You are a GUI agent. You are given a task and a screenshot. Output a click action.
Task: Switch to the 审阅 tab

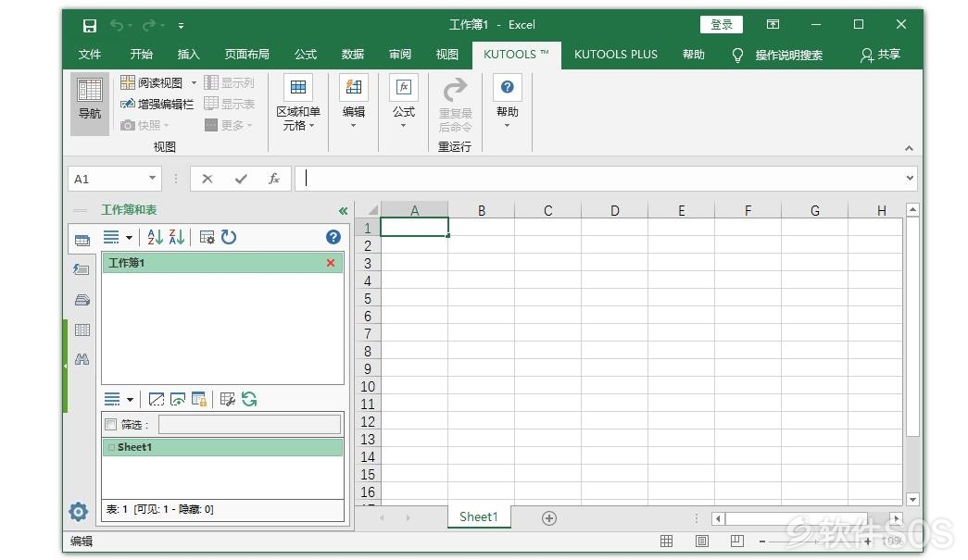click(x=400, y=55)
